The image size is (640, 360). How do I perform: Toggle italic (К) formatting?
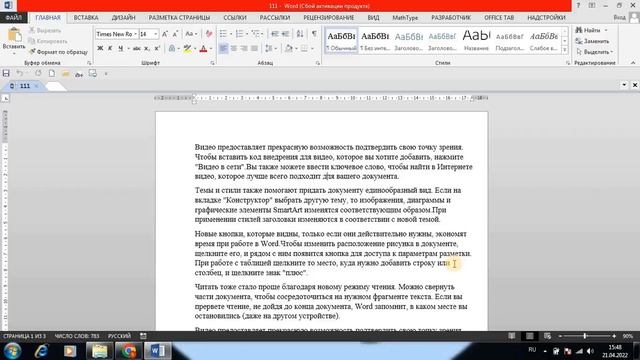(110, 49)
